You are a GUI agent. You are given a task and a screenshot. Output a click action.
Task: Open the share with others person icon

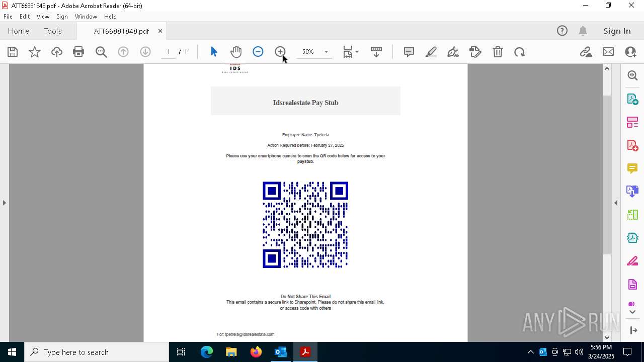pyautogui.click(x=630, y=52)
